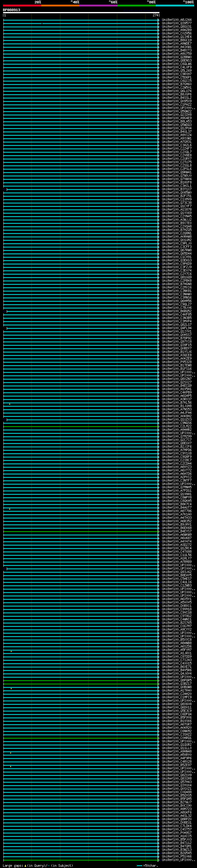Image resolution: width=197 pixels, height=868 pixels.
Task: Select hit label UniRef100_B1JUH8
Action: coord(177,406)
